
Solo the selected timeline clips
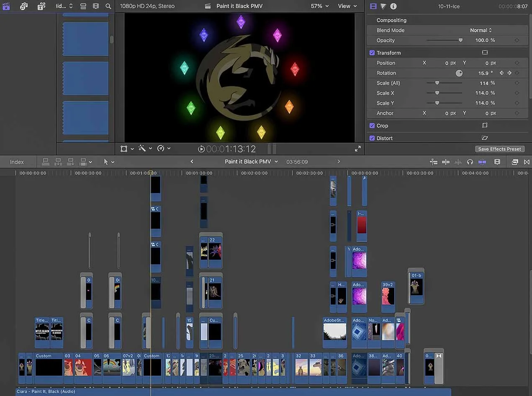470,162
